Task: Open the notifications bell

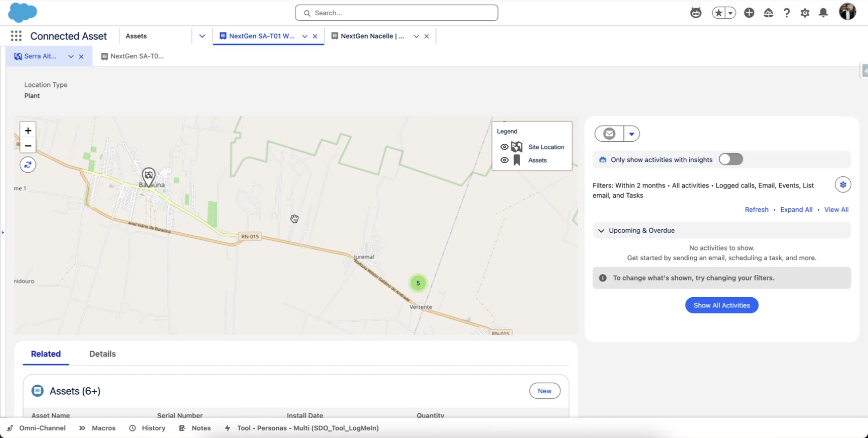Action: pyautogui.click(x=823, y=13)
